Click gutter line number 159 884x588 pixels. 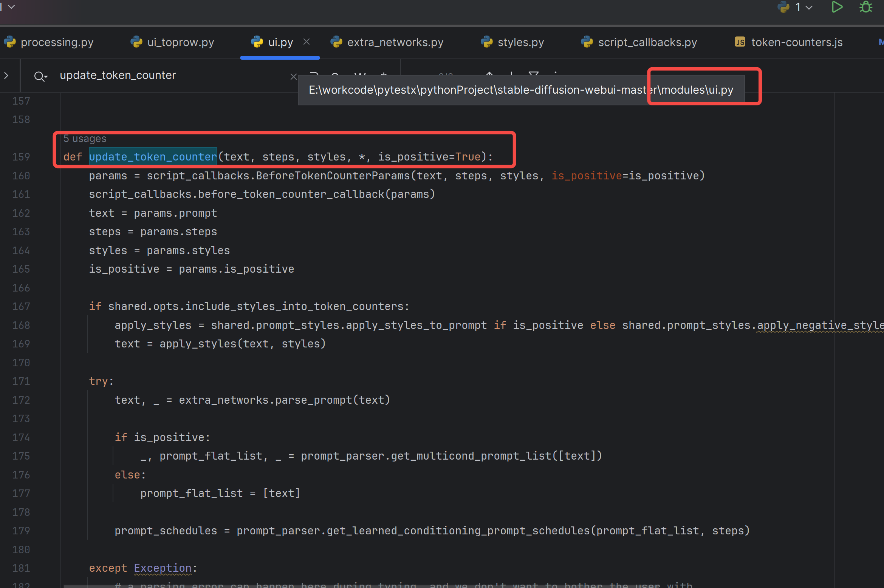pos(21,157)
